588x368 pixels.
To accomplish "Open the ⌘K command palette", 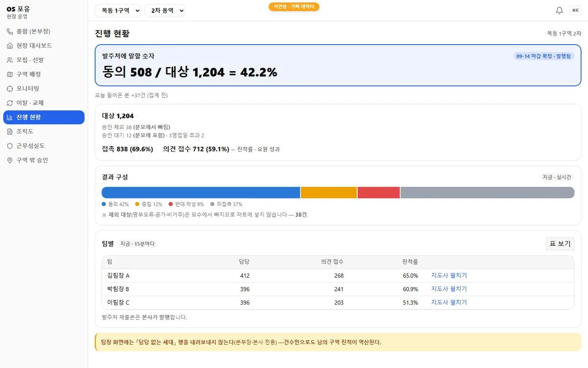I will point(575,11).
